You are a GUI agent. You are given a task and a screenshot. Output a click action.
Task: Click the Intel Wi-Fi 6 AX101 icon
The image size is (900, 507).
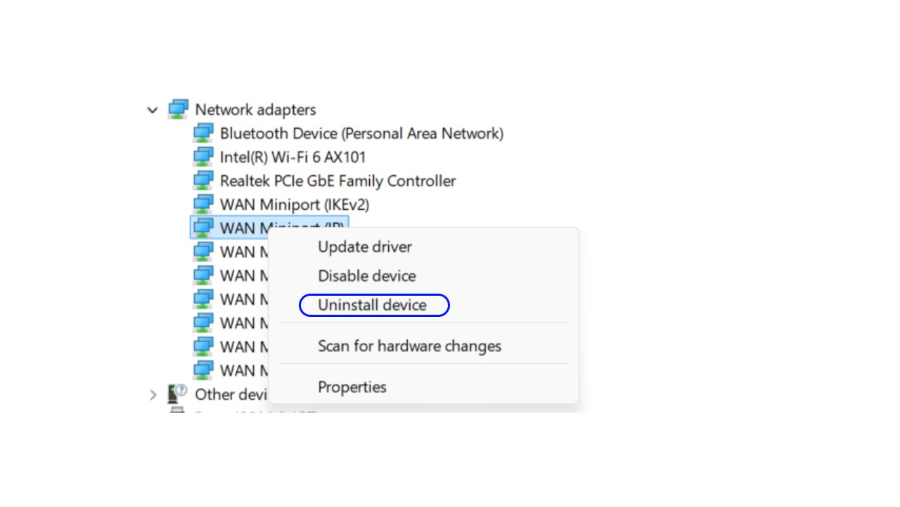tap(203, 157)
